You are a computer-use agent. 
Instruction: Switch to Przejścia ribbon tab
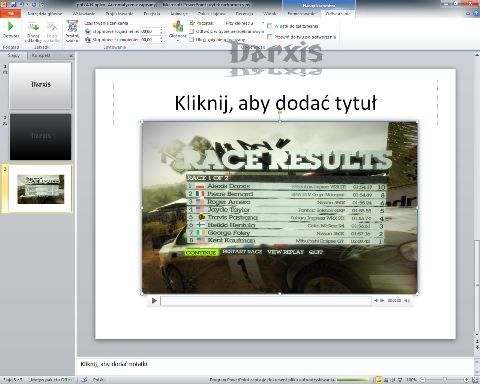click(x=152, y=14)
